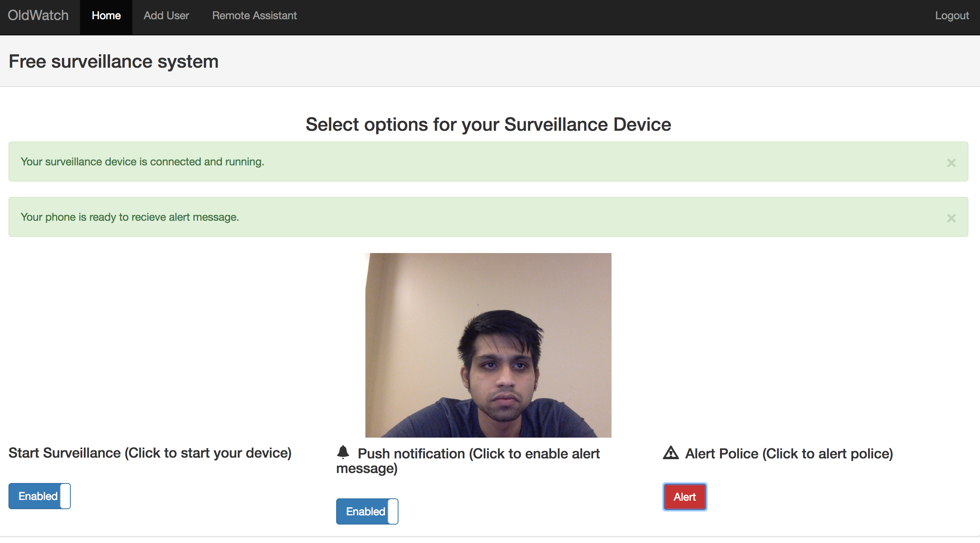The width and height of the screenshot is (980, 543).
Task: Open the Home tab in navbar
Action: (106, 16)
